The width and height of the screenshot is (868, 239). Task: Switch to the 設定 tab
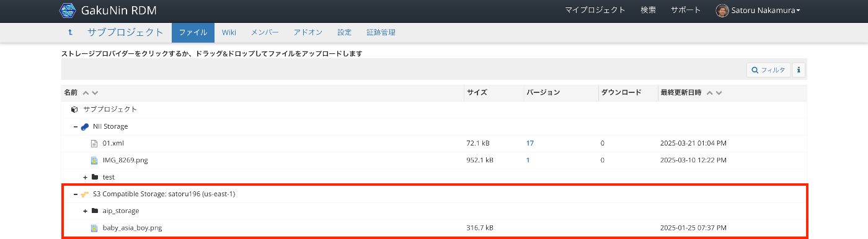point(344,33)
